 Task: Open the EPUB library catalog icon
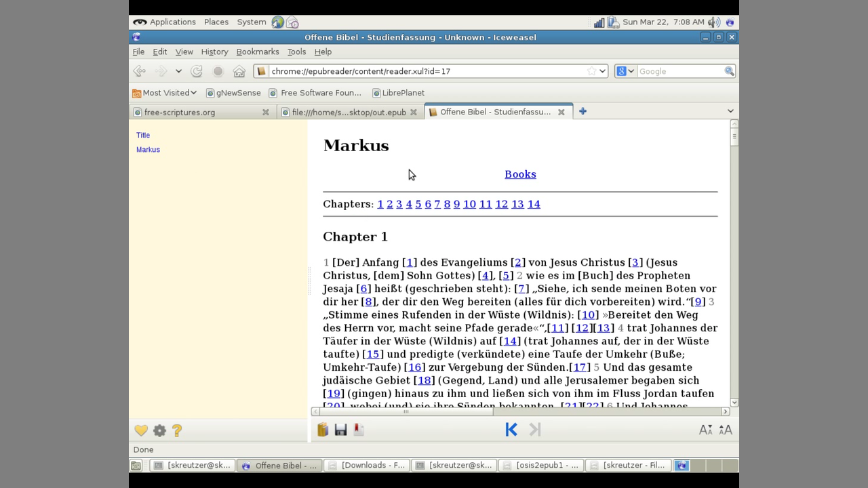click(x=323, y=430)
